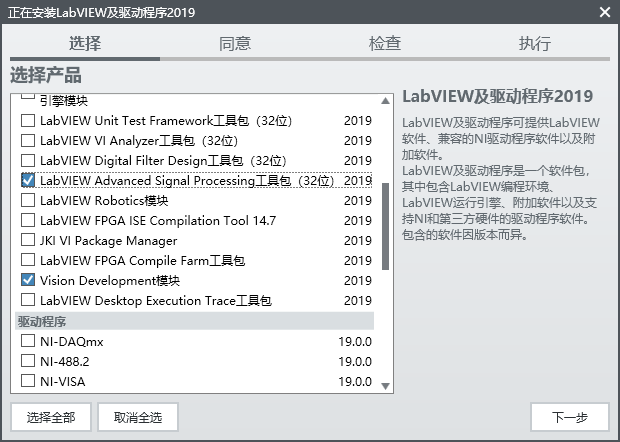Select 'JKI VI Package Manager' row text
The height and width of the screenshot is (442, 620).
[108, 240]
